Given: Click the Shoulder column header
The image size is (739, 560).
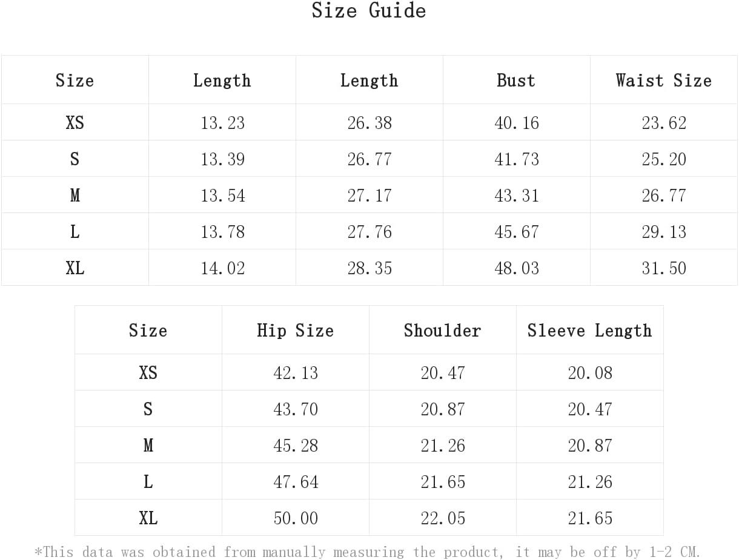Looking at the screenshot, I should coord(442,330).
